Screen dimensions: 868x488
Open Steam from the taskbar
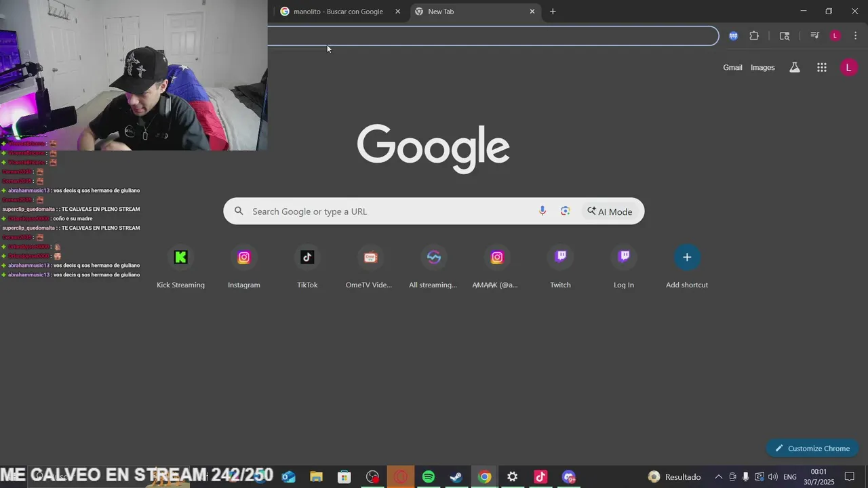coord(456,477)
